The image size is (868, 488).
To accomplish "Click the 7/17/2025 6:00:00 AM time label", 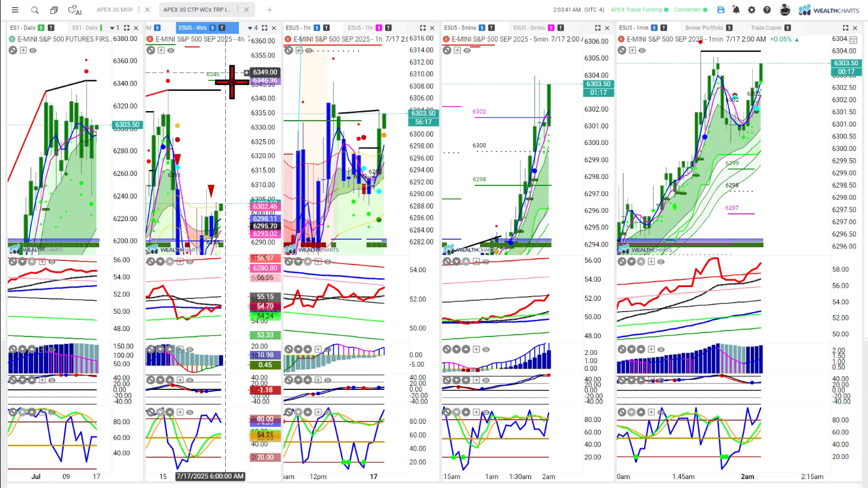I will 210,476.
